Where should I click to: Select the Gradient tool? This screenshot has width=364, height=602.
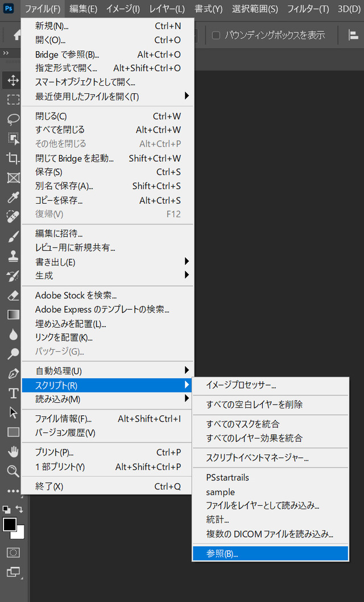pyautogui.click(x=13, y=315)
